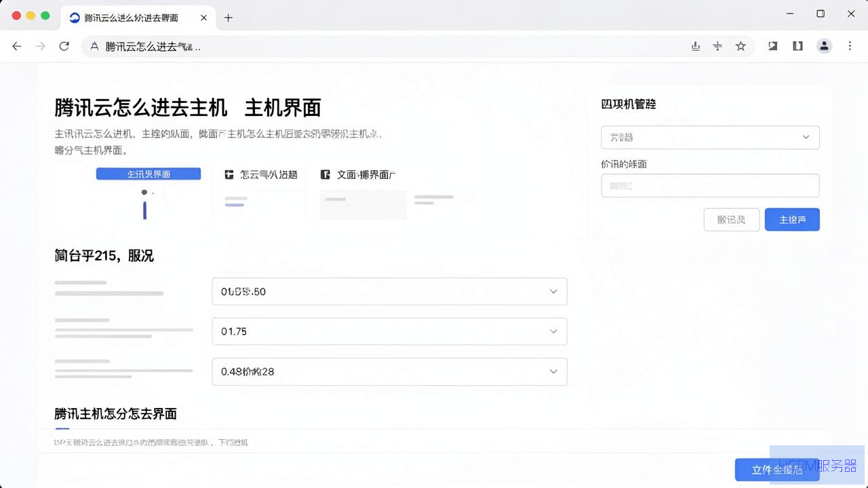Open the dropdown showing 0.48 value
Screen dimensions: 868x488
(389, 371)
